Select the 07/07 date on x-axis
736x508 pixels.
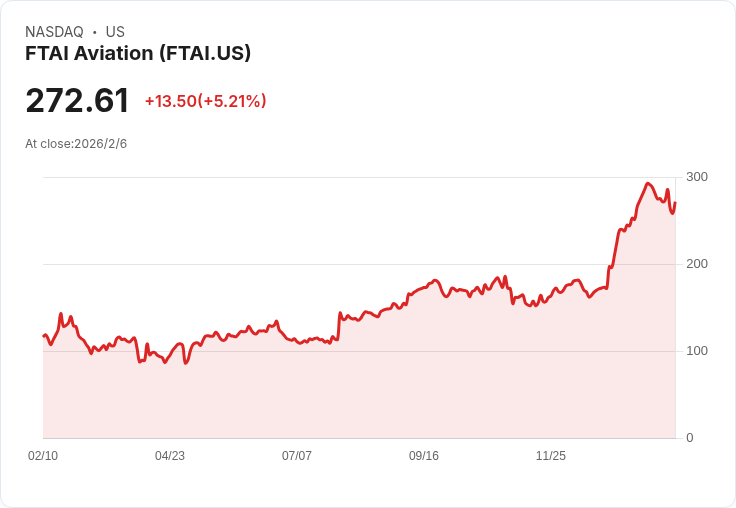click(x=297, y=456)
